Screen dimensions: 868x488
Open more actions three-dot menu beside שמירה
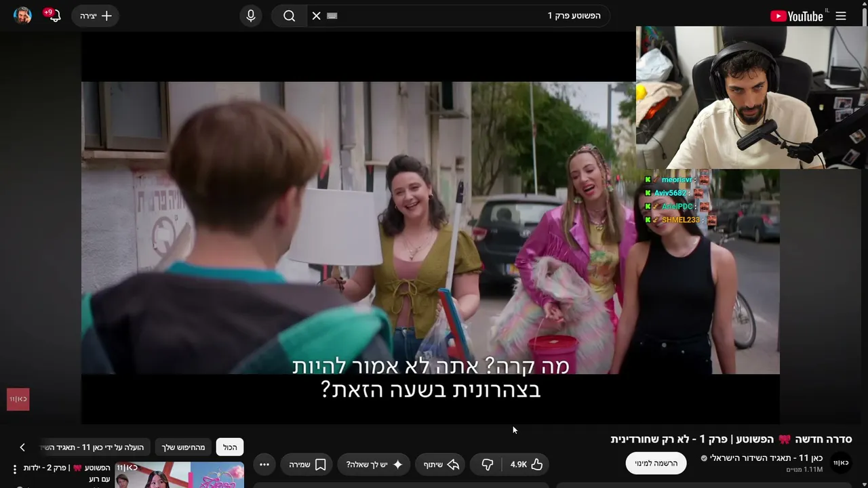click(x=264, y=464)
